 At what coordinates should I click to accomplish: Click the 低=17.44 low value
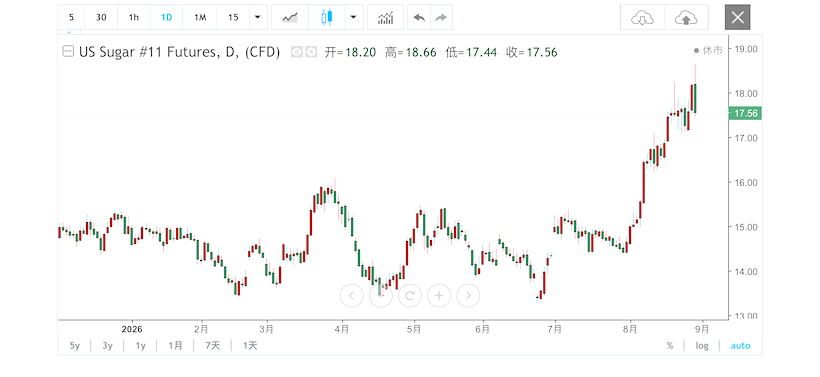[471, 52]
